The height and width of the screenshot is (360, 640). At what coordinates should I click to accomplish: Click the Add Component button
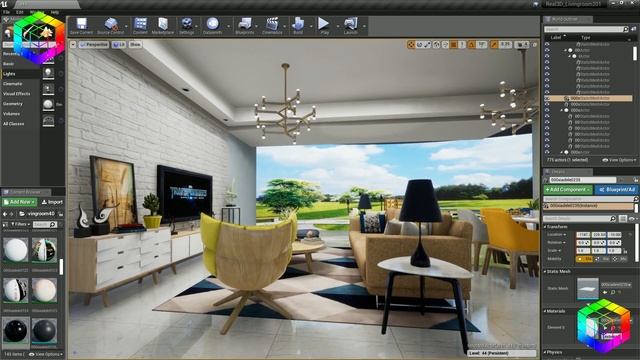567,190
